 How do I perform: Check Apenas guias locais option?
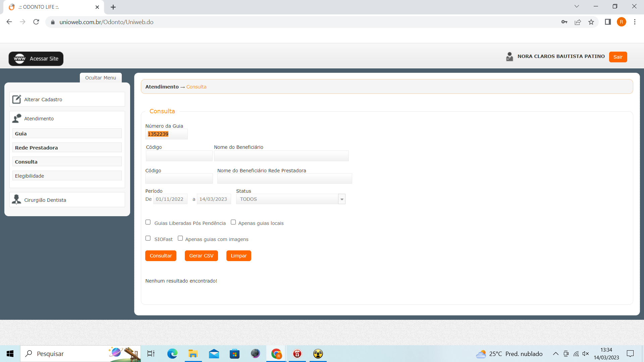233,222
